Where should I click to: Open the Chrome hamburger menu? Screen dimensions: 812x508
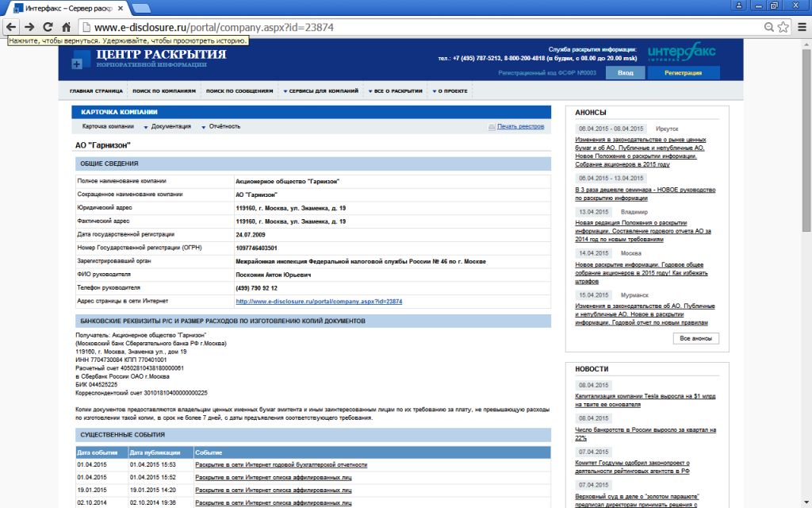point(801,26)
